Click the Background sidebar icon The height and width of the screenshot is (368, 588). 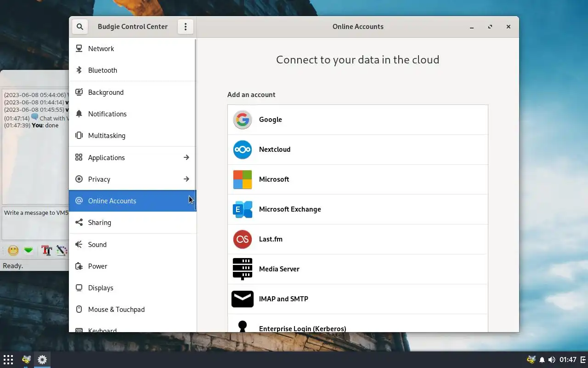coord(79,92)
